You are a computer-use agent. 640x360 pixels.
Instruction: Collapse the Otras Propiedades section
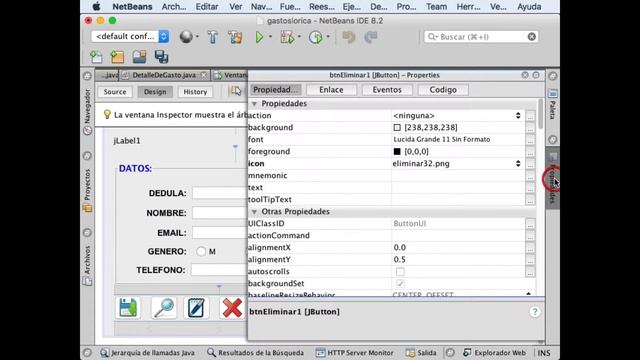[x=254, y=212]
